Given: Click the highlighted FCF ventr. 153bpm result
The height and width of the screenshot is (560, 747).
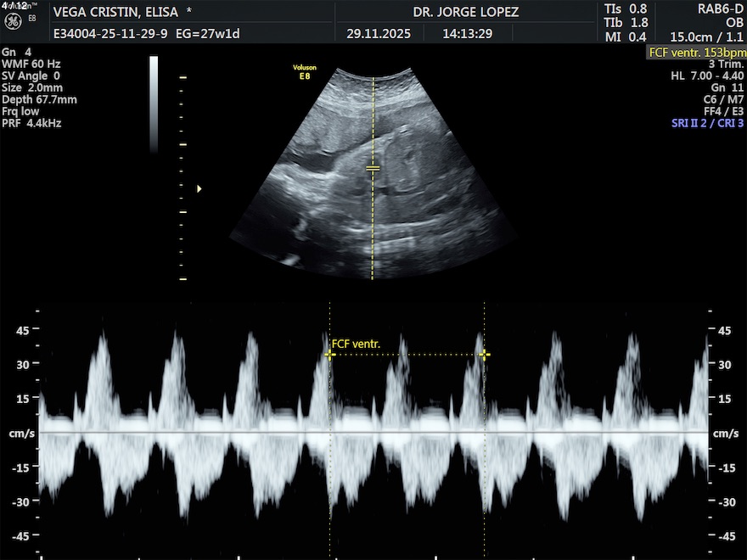Looking at the screenshot, I should click(696, 52).
